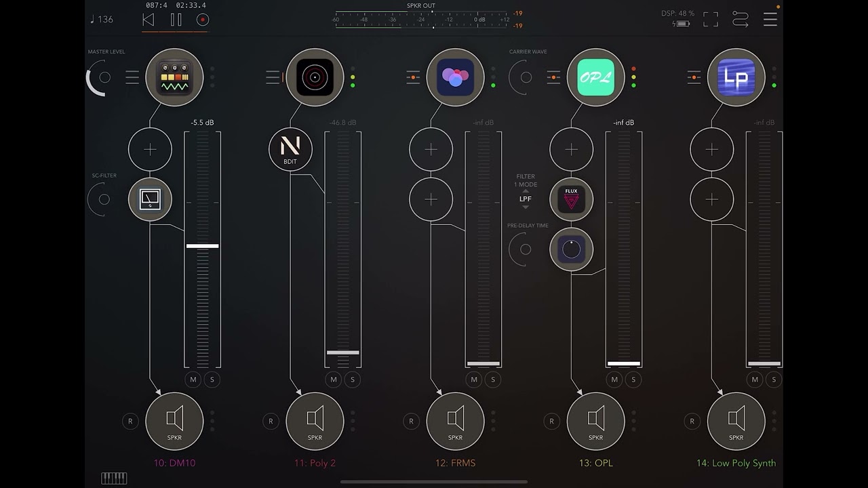The image size is (868, 488).
Task: Add first effect slot on FRMS
Action: (x=431, y=150)
